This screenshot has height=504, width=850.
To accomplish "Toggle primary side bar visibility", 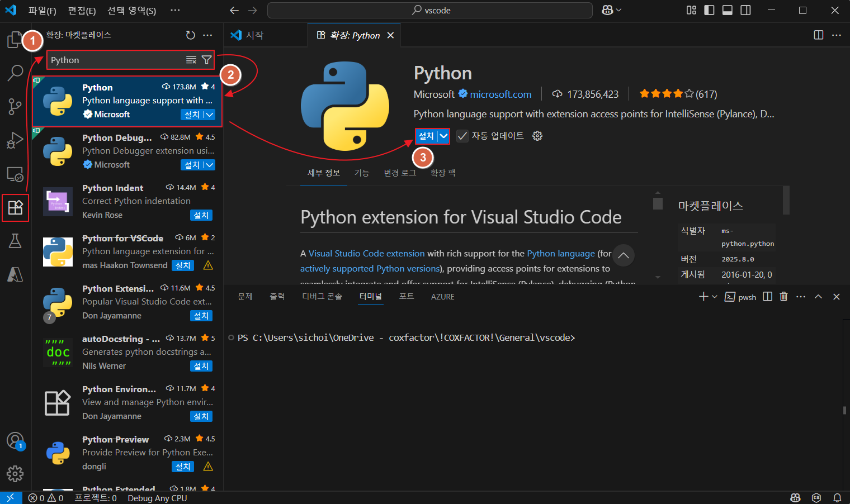I will click(x=710, y=10).
